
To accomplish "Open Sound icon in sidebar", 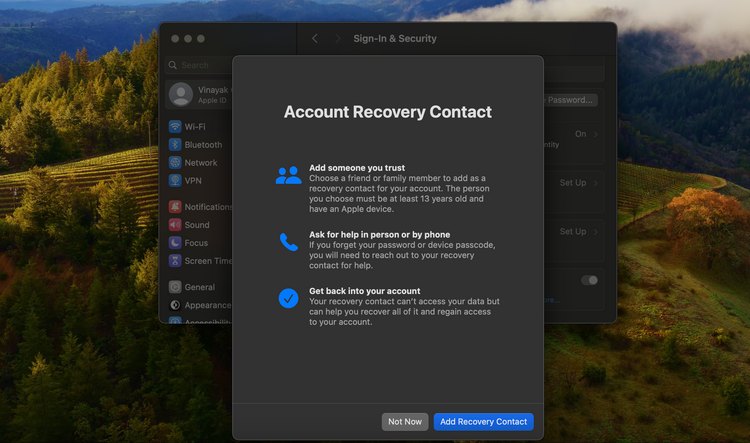I will point(175,224).
